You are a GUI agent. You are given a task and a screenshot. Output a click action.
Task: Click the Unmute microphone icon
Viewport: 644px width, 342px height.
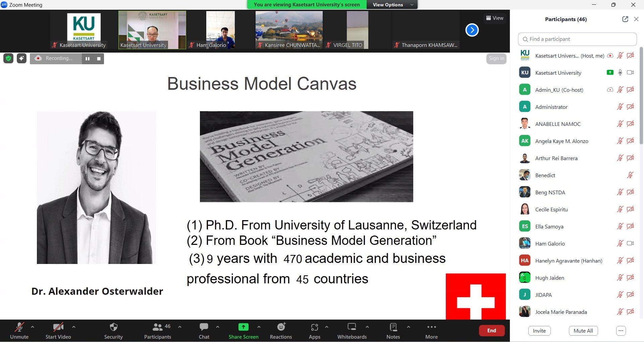click(19, 328)
